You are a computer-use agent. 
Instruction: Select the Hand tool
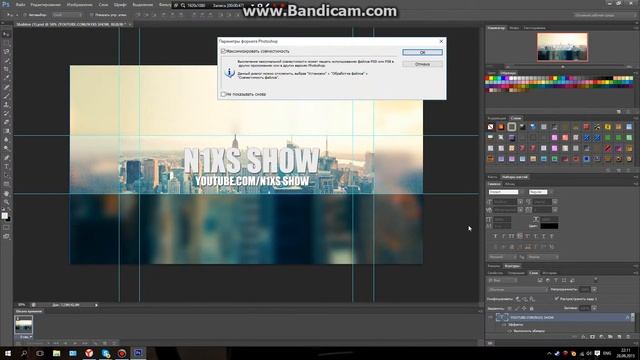pos(6,193)
